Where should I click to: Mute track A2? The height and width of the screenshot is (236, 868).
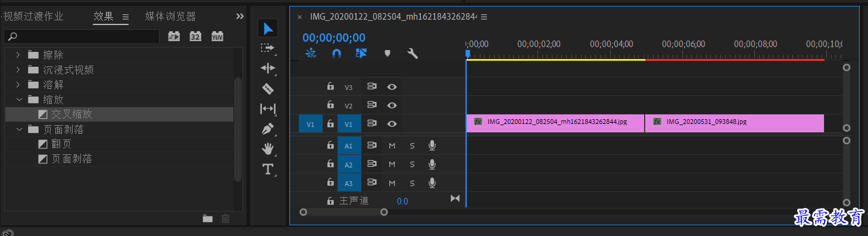(392, 164)
